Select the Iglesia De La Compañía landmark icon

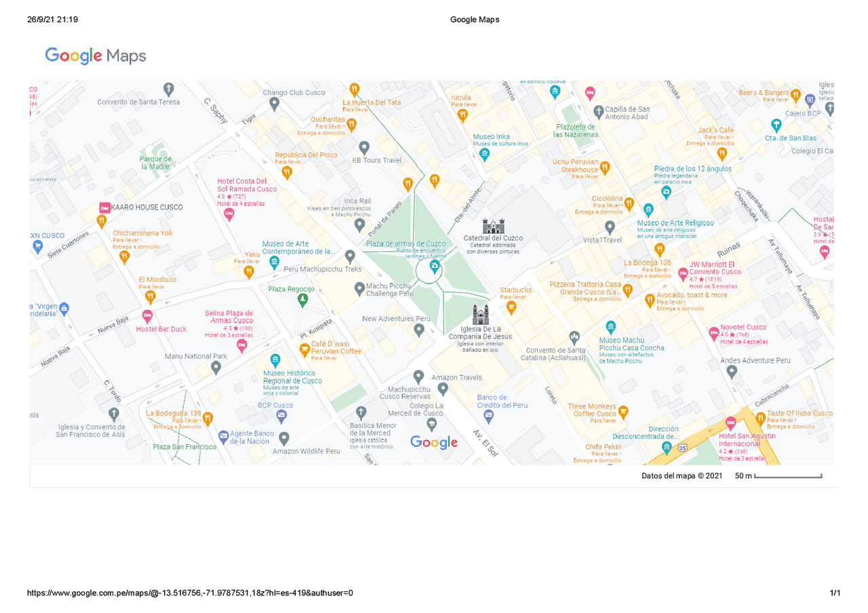[480, 315]
